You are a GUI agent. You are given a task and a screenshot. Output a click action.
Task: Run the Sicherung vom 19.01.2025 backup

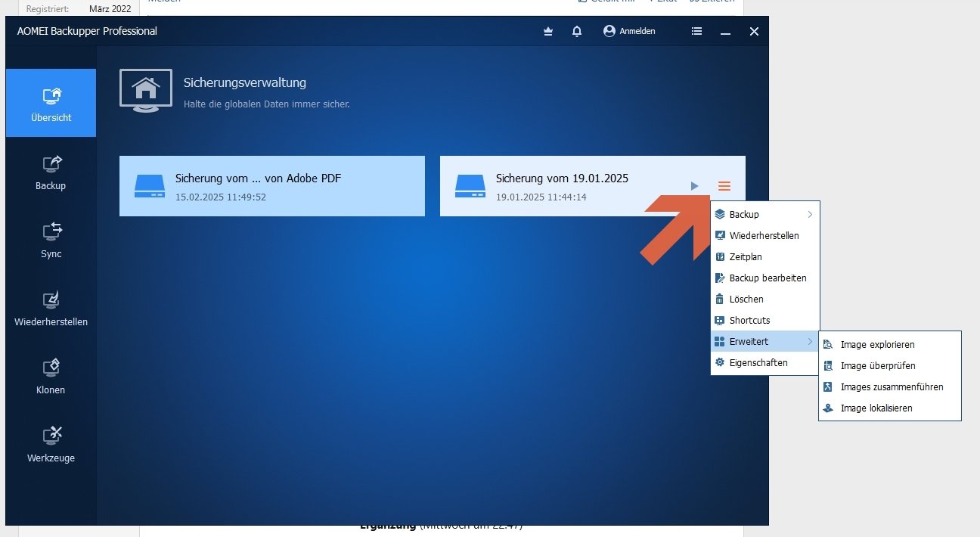click(695, 186)
